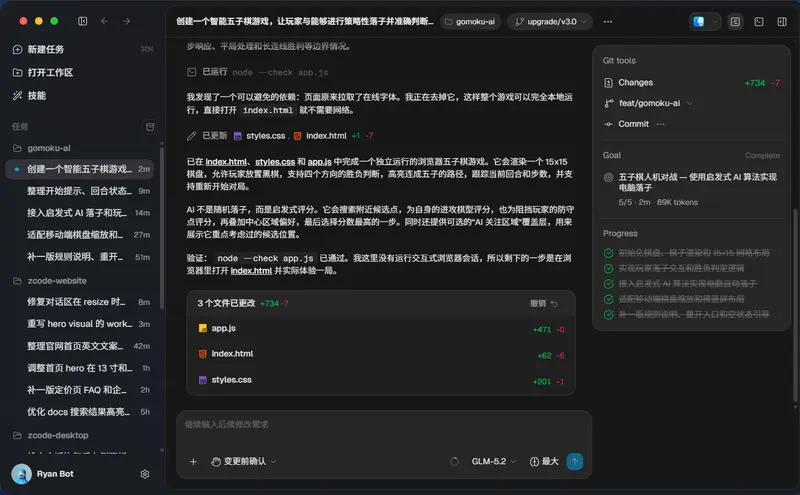Open the upgrade/v3.0 branch dropdown

[x=550, y=21]
